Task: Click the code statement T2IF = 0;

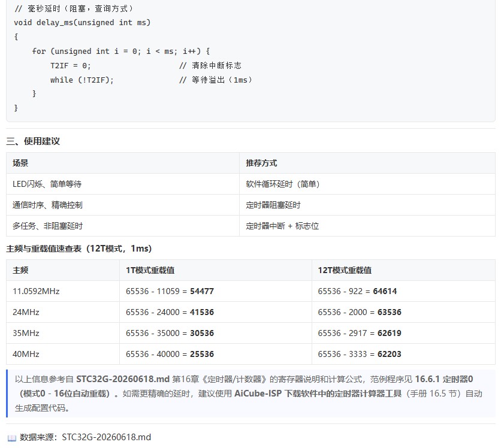Action: tap(71, 66)
